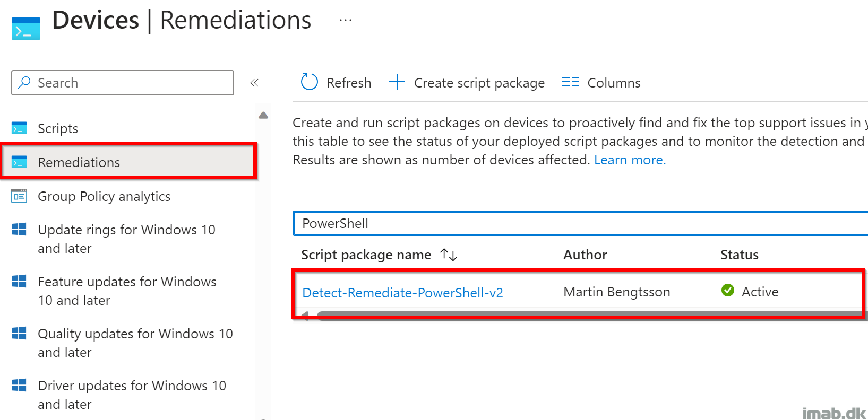The height and width of the screenshot is (420, 868).
Task: Click the Columns list icon
Action: tap(571, 82)
